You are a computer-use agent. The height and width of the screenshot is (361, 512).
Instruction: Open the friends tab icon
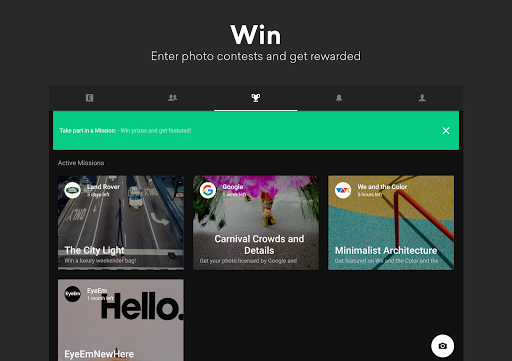click(x=172, y=98)
